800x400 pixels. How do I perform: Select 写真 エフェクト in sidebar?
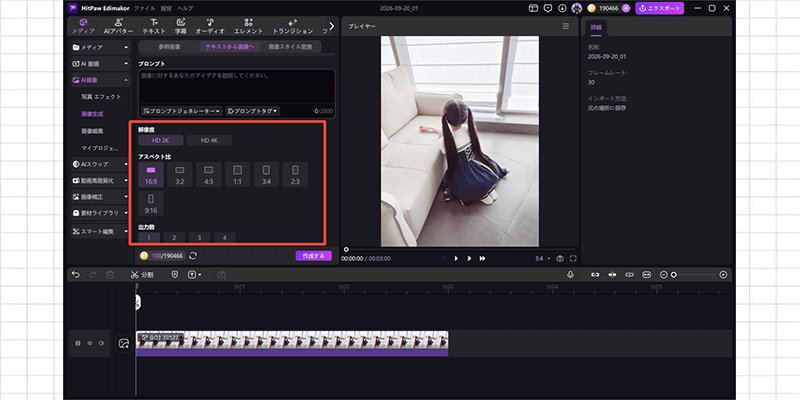(x=101, y=96)
